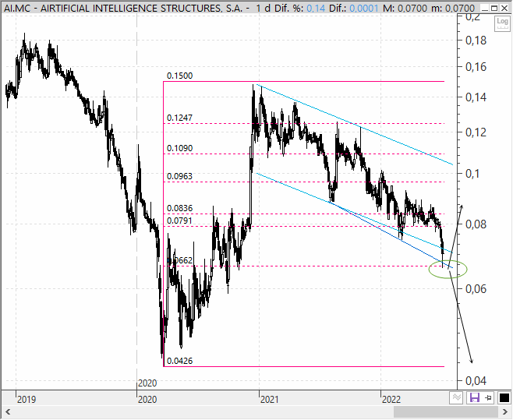Click the Dif. value 0,0001 in title

(x=364, y=8)
